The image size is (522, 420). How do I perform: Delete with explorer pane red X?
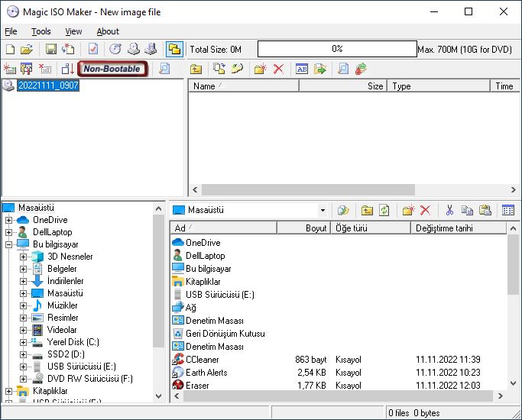[425, 210]
